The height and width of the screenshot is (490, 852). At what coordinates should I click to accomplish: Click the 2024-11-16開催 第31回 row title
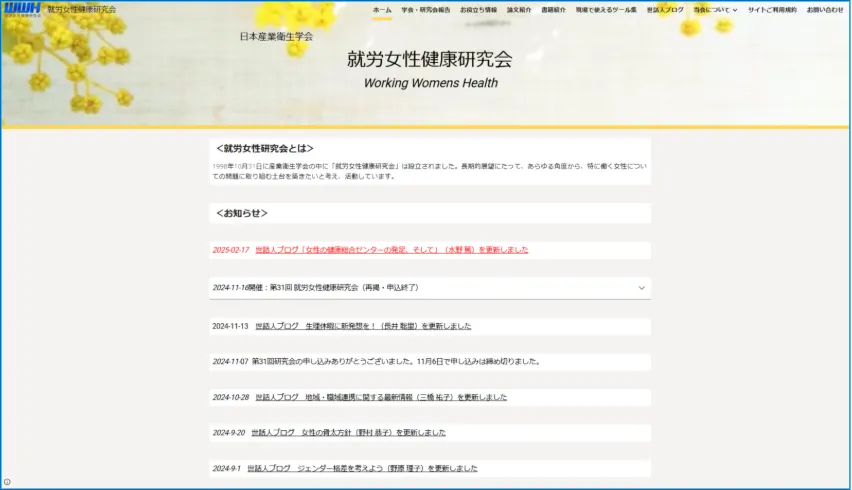pos(316,287)
